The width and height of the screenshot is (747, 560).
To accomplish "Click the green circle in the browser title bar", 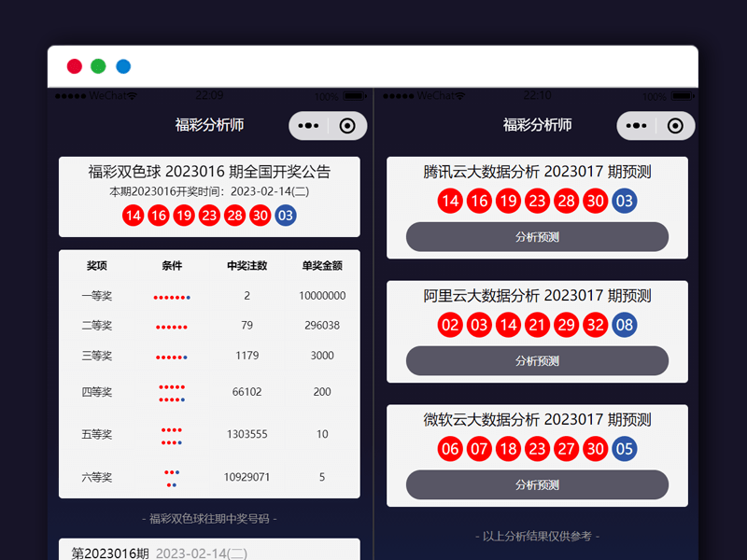I will pos(97,65).
